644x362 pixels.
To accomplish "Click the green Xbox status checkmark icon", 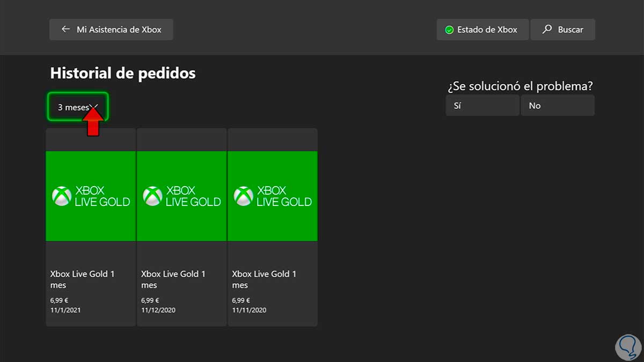I will pos(449,30).
